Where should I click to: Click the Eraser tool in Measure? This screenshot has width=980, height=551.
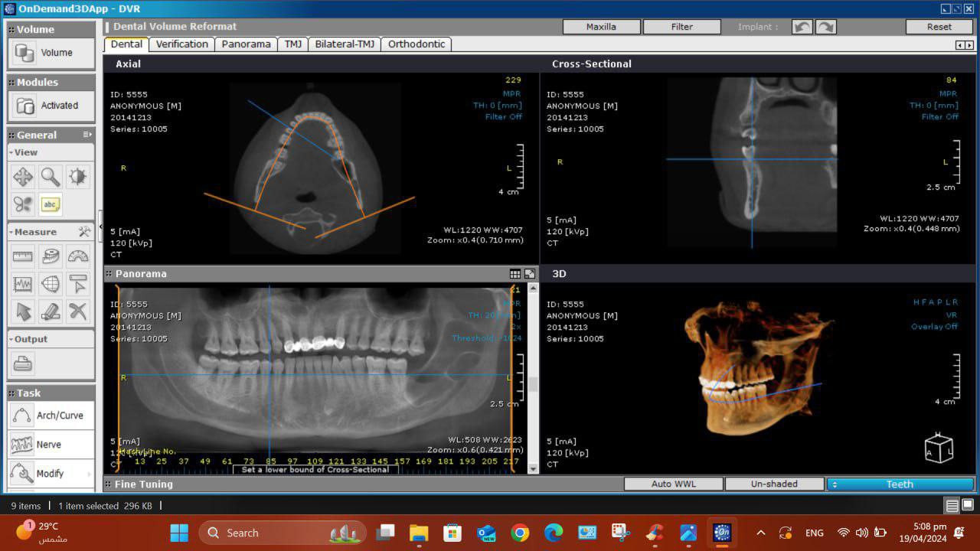51,311
